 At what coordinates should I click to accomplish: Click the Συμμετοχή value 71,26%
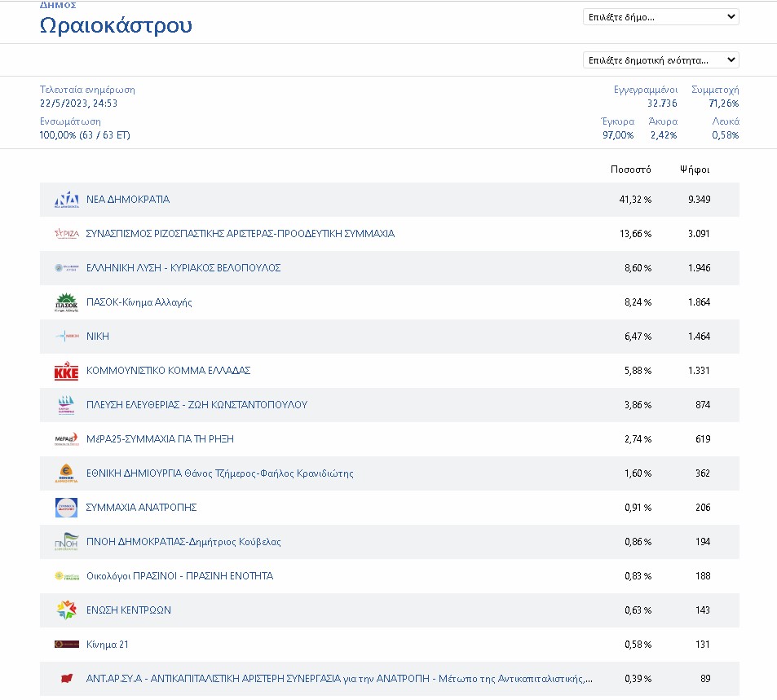[723, 103]
